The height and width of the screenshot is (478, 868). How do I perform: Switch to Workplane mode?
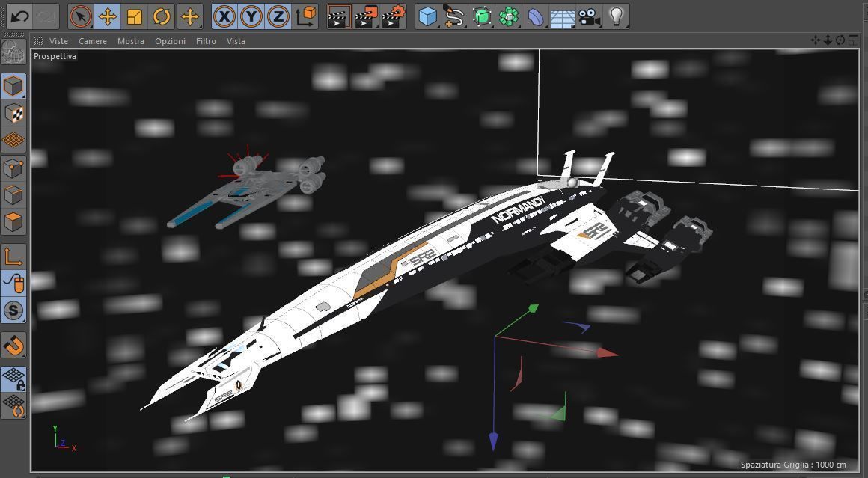coord(13,140)
